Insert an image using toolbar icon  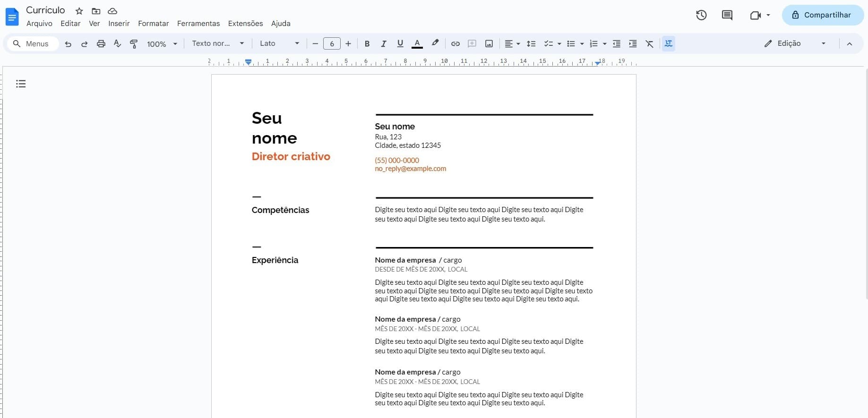(489, 44)
